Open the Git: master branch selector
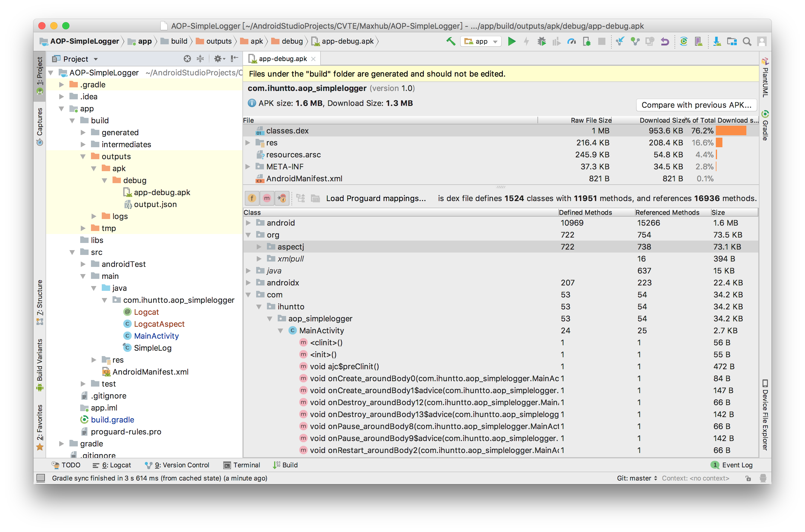This screenshot has width=805, height=532. 637,478
